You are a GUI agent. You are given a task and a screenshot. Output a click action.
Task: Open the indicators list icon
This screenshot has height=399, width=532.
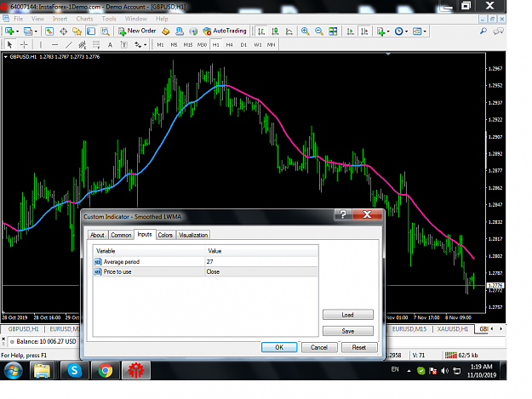tap(380, 31)
